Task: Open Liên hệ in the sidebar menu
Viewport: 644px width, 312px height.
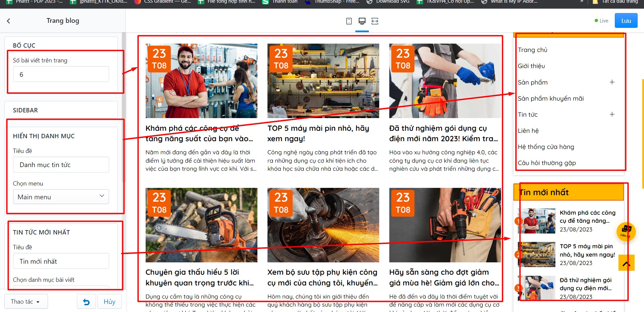Action: [x=528, y=131]
